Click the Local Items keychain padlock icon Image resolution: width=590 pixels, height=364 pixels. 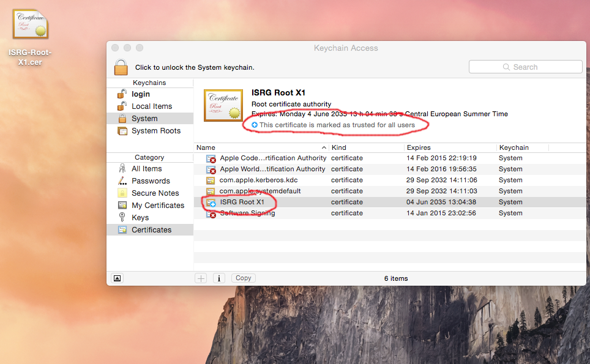(122, 106)
